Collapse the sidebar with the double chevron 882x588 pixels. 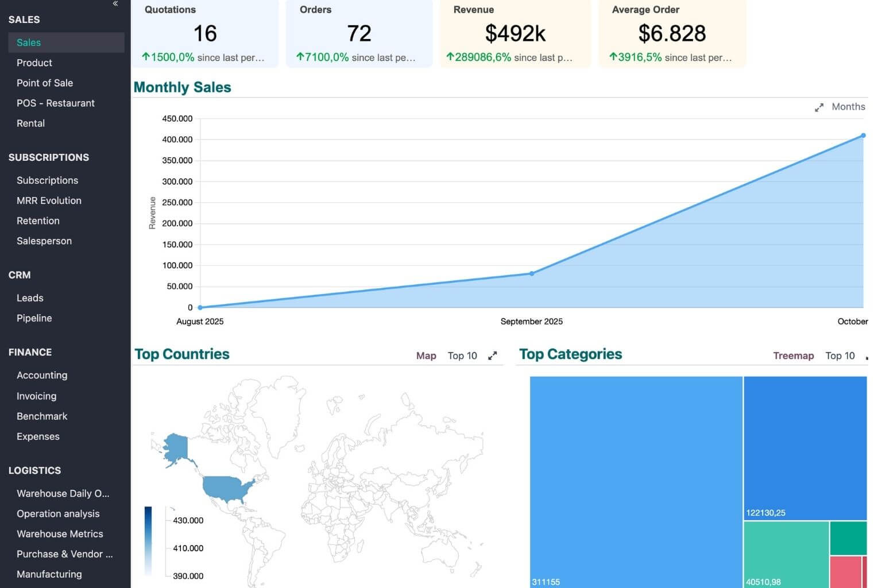(x=115, y=3)
